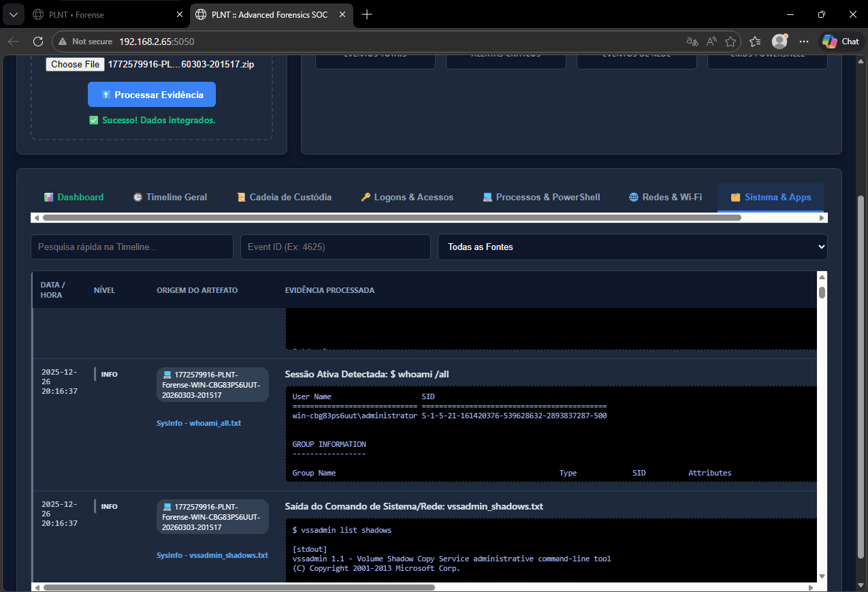
Task: Expand the tab search chevron
Action: 13,14
